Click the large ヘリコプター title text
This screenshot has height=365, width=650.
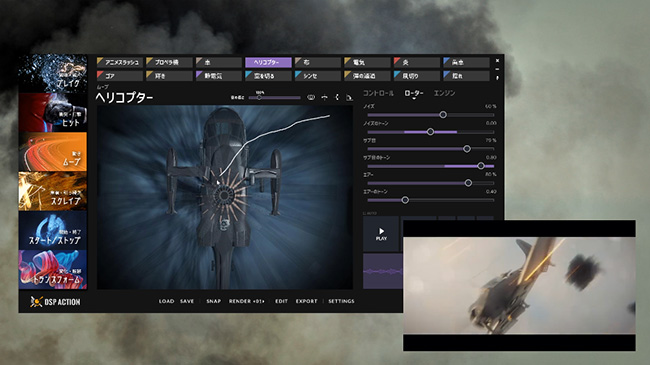tap(124, 97)
